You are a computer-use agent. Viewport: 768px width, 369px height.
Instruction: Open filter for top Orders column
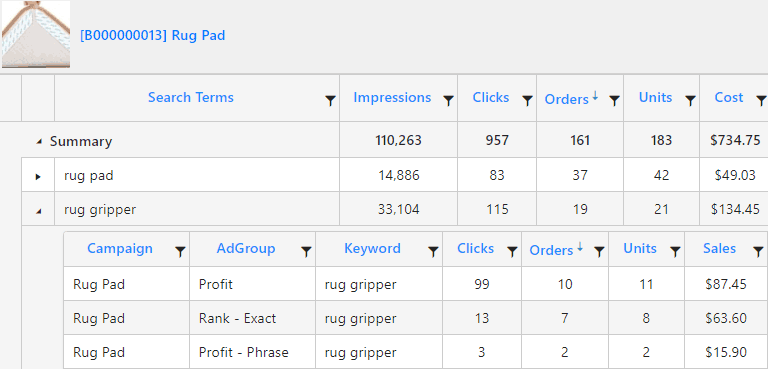[614, 101]
